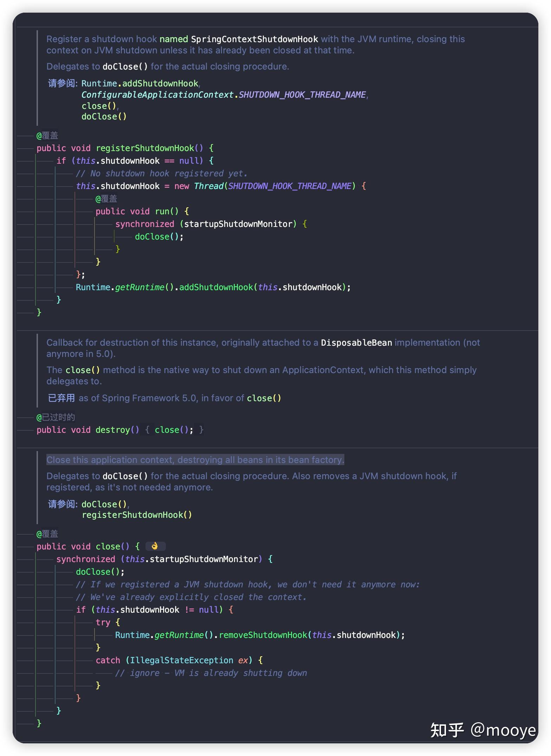
Task: Click 'null' in the 'shutdownHook != null' condition
Action: [x=209, y=610]
